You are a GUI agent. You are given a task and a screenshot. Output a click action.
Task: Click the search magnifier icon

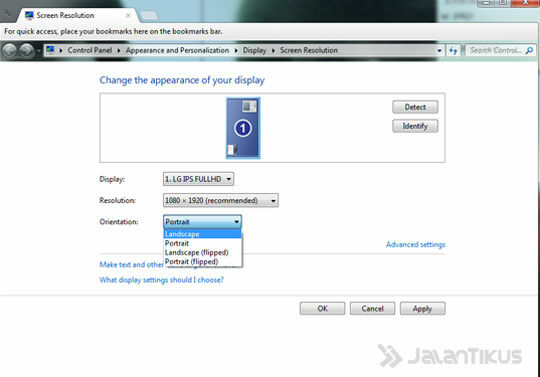[x=529, y=51]
